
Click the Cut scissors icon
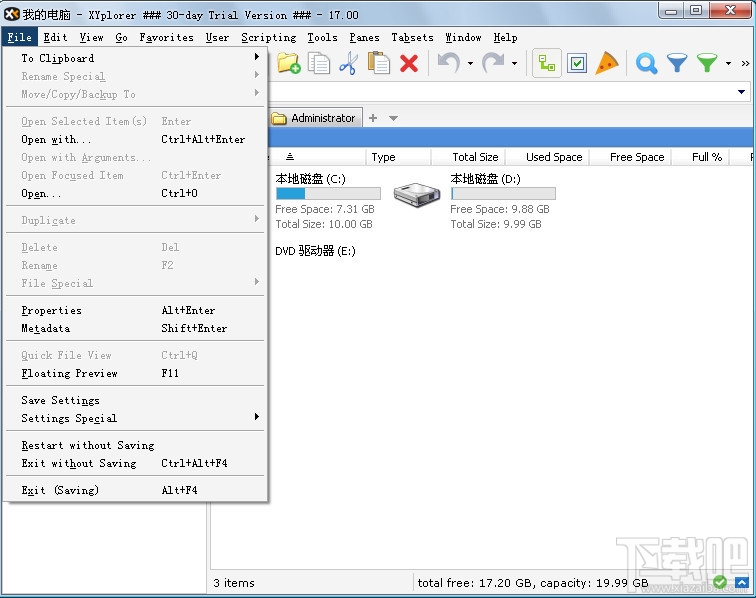point(349,63)
